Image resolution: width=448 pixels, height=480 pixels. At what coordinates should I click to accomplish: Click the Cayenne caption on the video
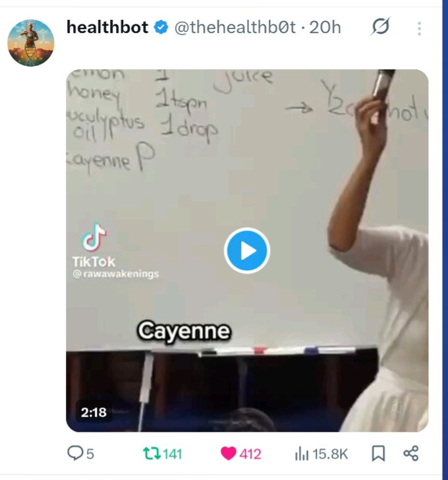[184, 332]
